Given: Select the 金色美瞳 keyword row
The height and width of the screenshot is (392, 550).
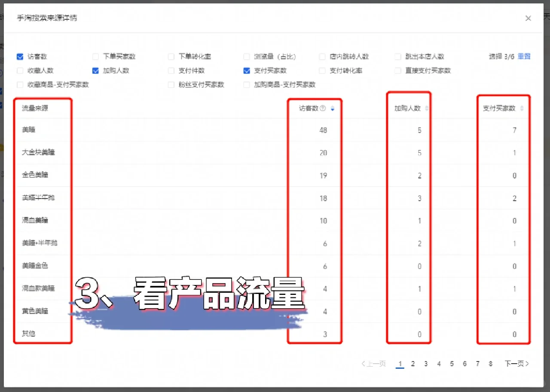Looking at the screenshot, I should tap(273, 175).
